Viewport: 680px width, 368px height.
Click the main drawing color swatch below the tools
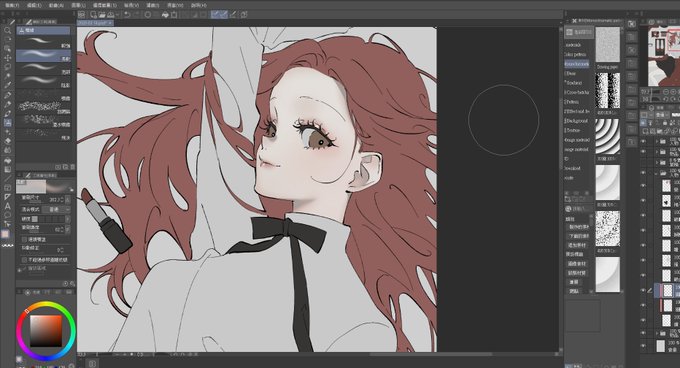pos(5,234)
